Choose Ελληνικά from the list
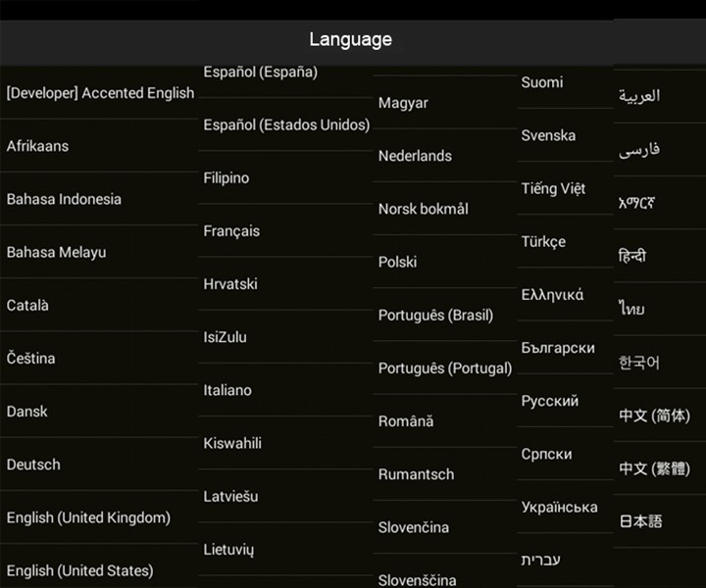The width and height of the screenshot is (706, 588). click(x=552, y=294)
